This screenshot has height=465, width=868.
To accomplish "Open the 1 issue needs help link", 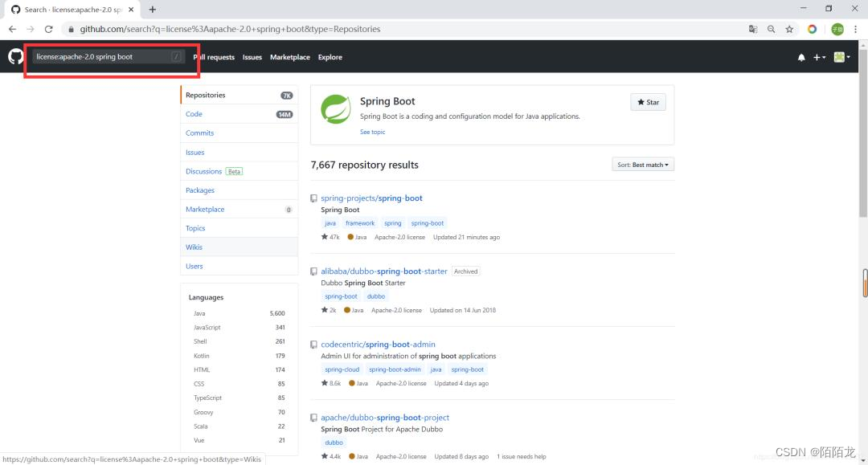I will [x=521, y=457].
